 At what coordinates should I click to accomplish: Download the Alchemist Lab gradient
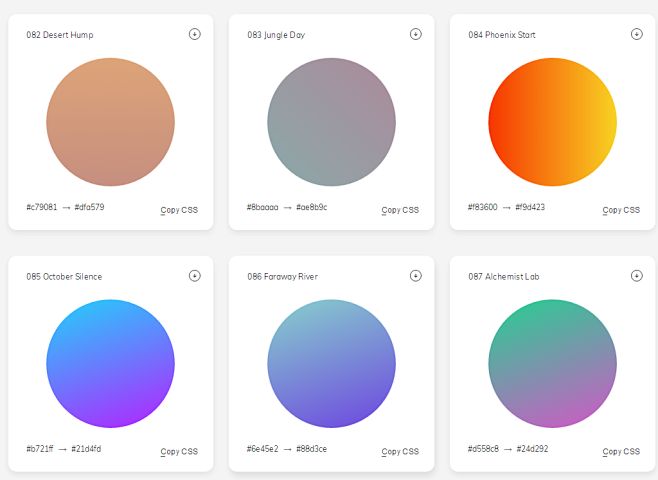pyautogui.click(x=636, y=276)
